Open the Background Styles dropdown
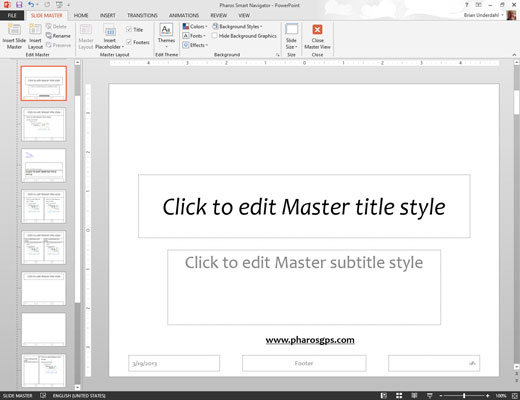The image size is (520, 400). tap(237, 26)
